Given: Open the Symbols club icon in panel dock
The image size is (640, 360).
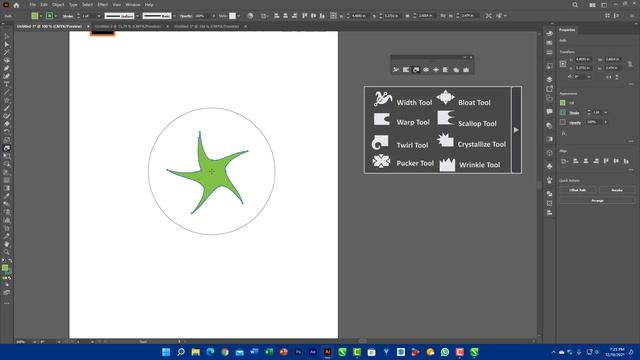Looking at the screenshot, I should click(549, 166).
